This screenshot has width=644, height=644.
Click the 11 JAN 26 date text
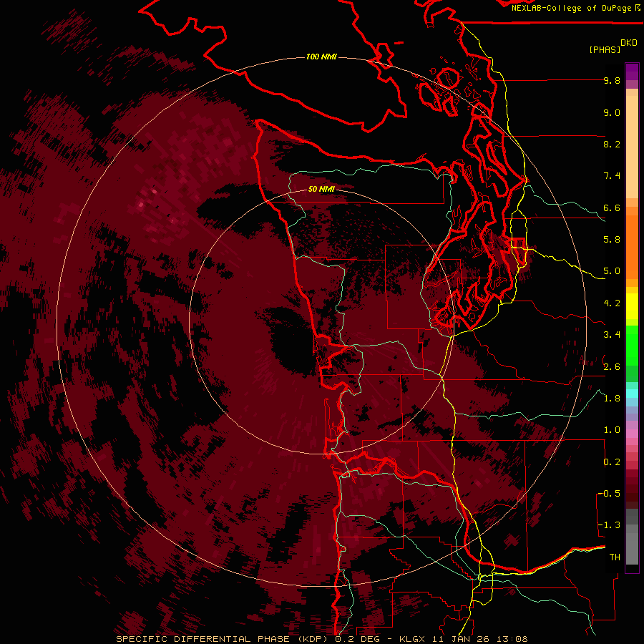462,639
